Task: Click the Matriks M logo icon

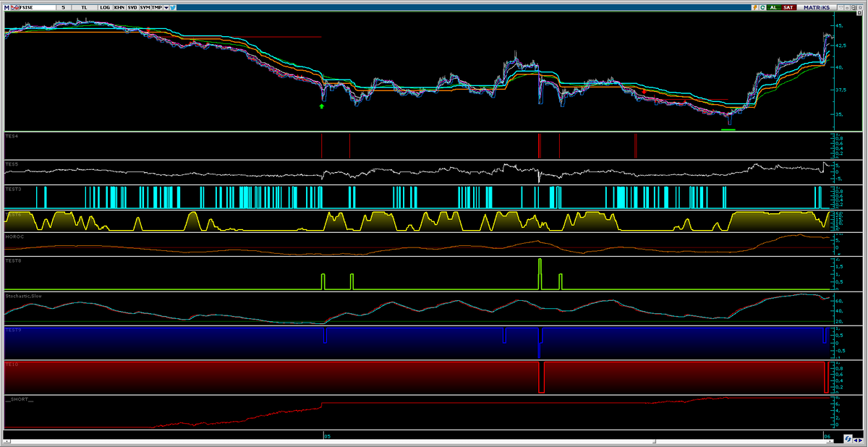Action: 7,7
